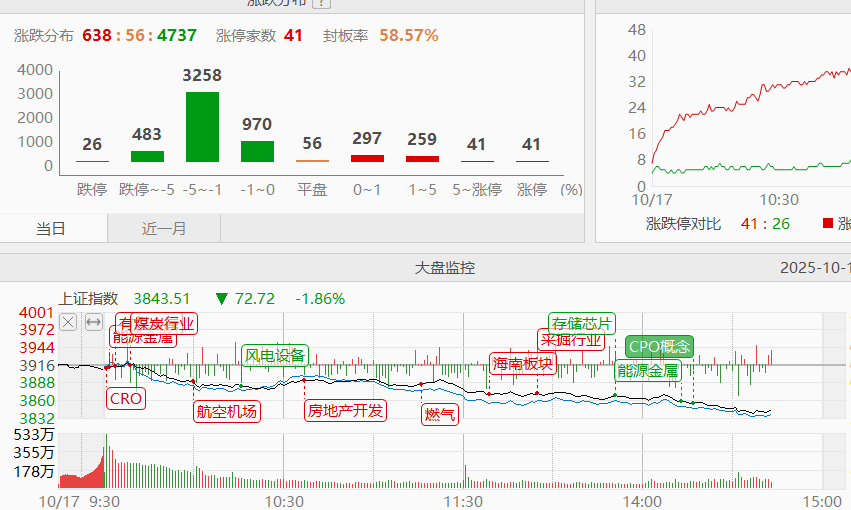Click the 燃气 event tag

[440, 414]
